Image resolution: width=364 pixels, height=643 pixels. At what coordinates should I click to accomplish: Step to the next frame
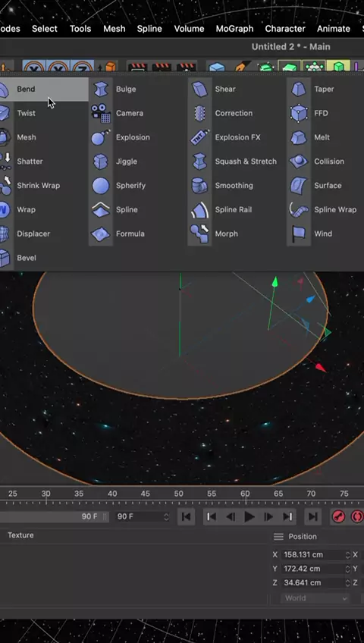(x=268, y=516)
